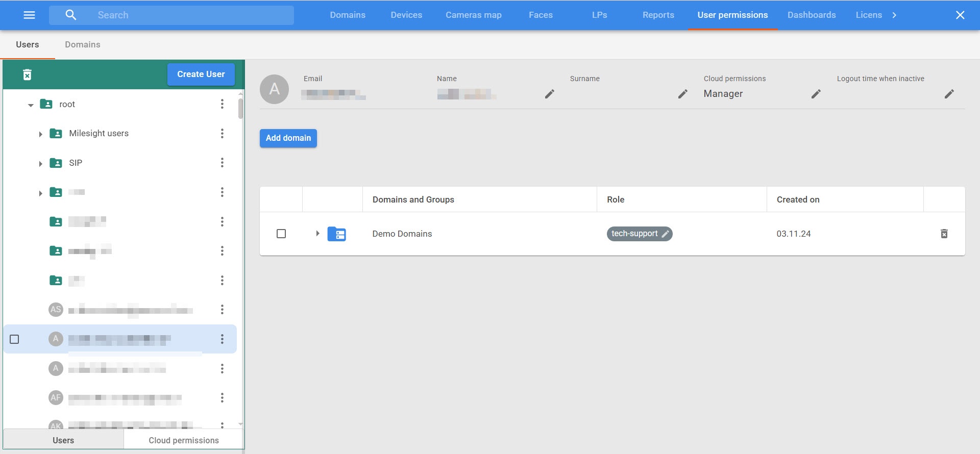Click the Created on date 03.11.24
Image resolution: width=980 pixels, height=454 pixels.
click(x=794, y=234)
